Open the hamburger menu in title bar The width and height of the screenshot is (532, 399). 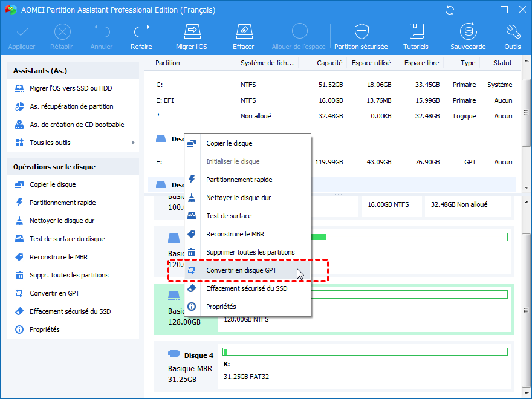468,10
